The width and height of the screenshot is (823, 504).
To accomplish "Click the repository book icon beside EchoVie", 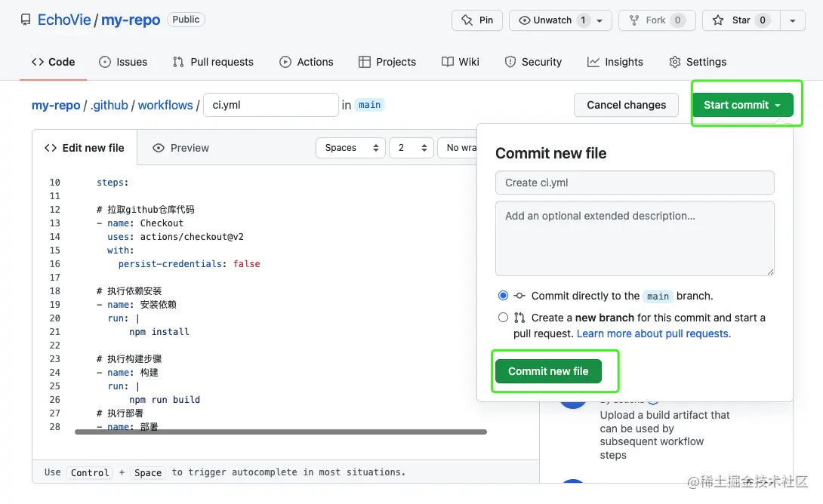I will pyautogui.click(x=26, y=20).
